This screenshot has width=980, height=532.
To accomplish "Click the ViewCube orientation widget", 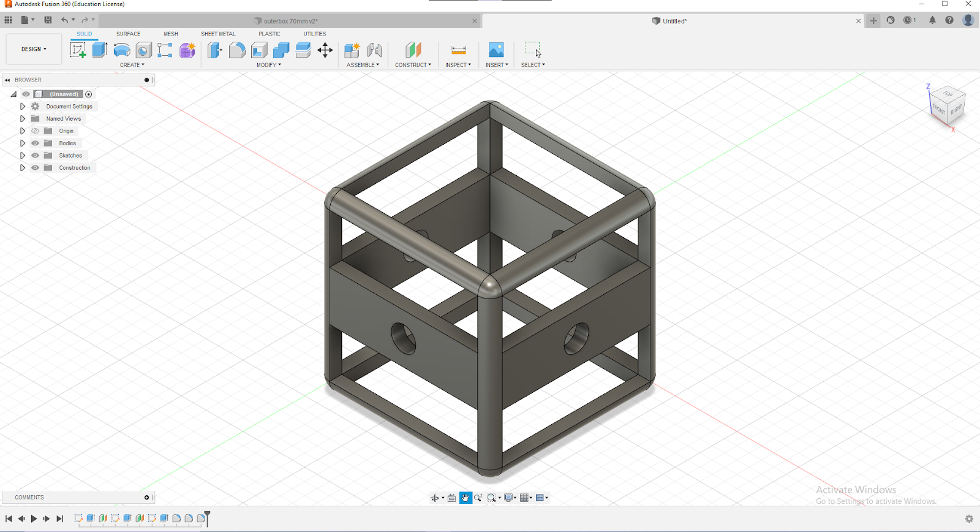I will (948, 105).
